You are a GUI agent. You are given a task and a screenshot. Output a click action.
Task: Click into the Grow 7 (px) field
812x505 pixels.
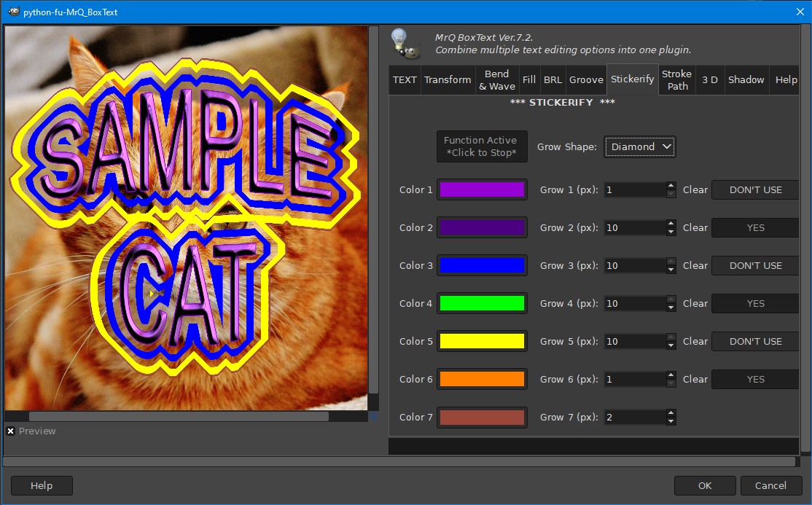point(635,417)
